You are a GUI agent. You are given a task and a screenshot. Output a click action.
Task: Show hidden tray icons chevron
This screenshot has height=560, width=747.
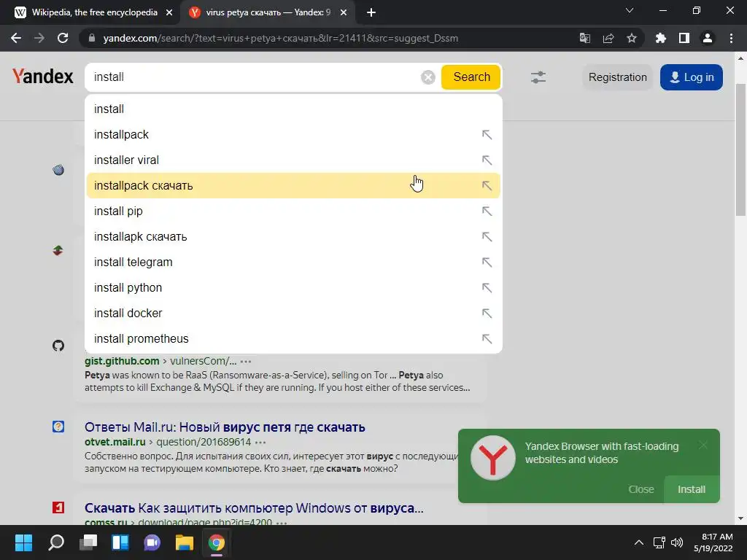pyautogui.click(x=639, y=542)
